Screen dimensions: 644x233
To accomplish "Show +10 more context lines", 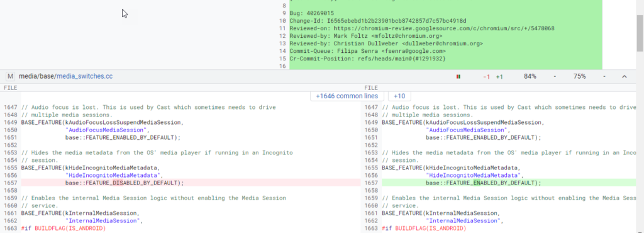I will click(x=399, y=96).
